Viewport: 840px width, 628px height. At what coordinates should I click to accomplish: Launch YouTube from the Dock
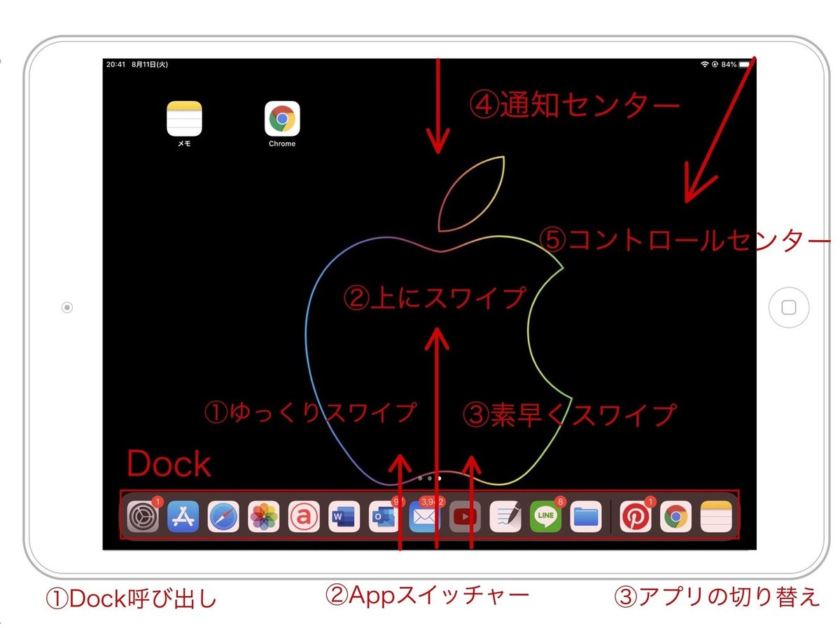click(x=464, y=517)
